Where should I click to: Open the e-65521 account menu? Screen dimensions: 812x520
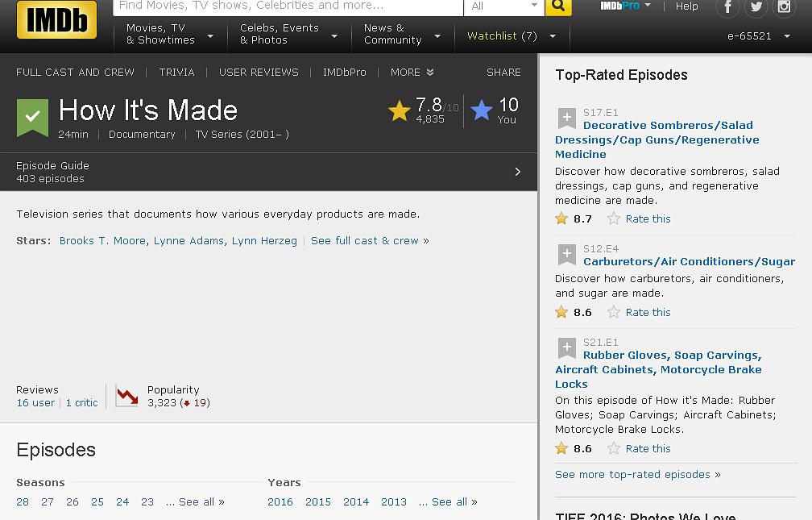tap(759, 35)
